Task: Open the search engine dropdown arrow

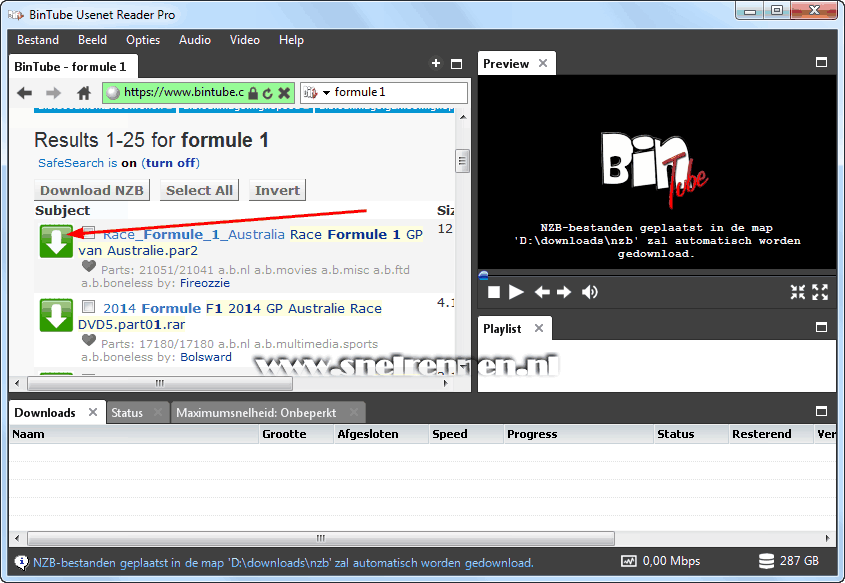Action: coord(326,93)
